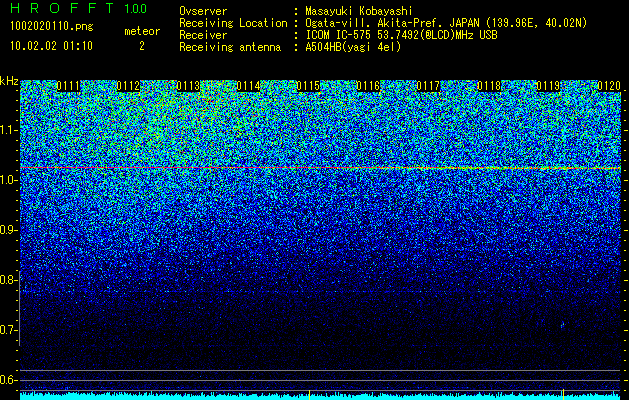Click the cyan signal level strip at bottom
The image size is (629, 400).
(320, 396)
